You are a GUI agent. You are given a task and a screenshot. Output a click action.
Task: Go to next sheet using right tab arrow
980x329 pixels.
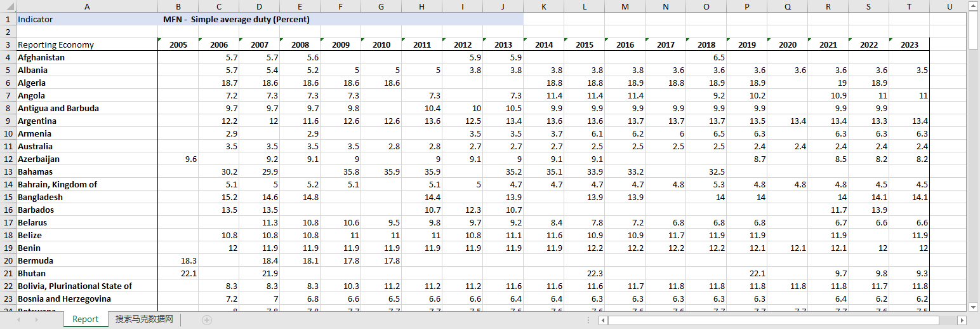tap(37, 319)
